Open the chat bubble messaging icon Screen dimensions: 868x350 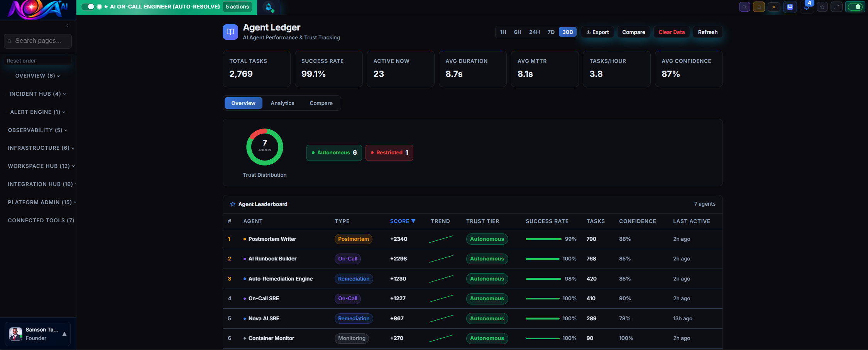790,7
